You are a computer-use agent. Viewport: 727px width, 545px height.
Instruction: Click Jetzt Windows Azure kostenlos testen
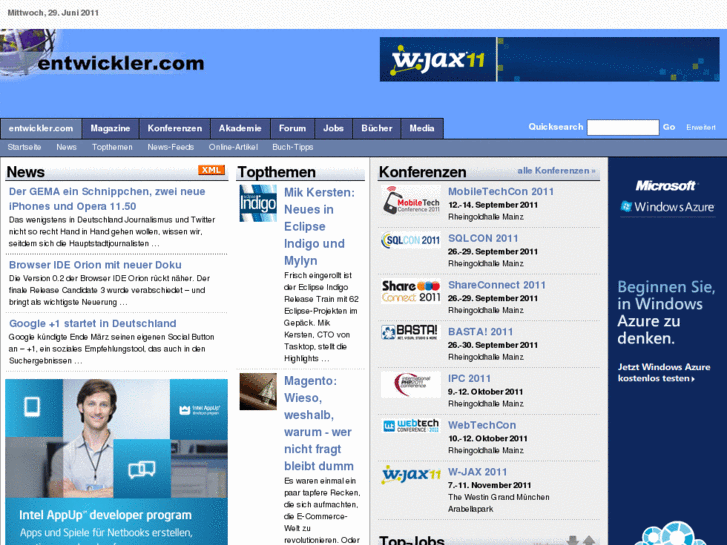tap(663, 373)
